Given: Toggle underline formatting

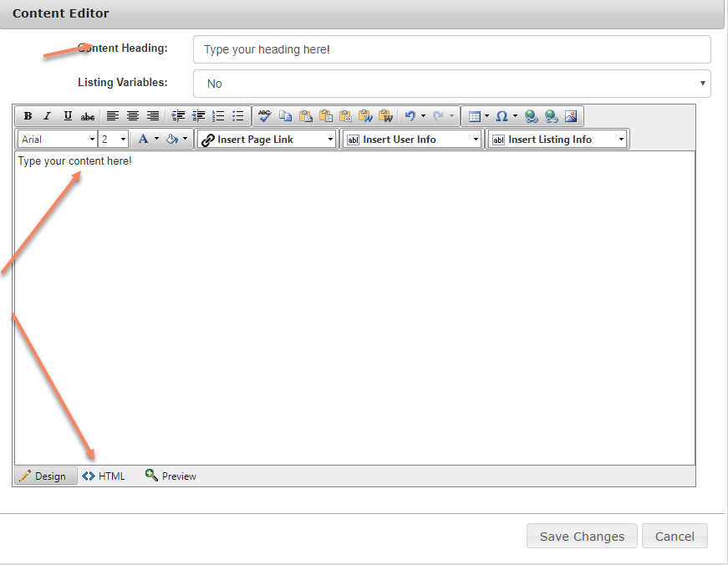Looking at the screenshot, I should pos(68,116).
